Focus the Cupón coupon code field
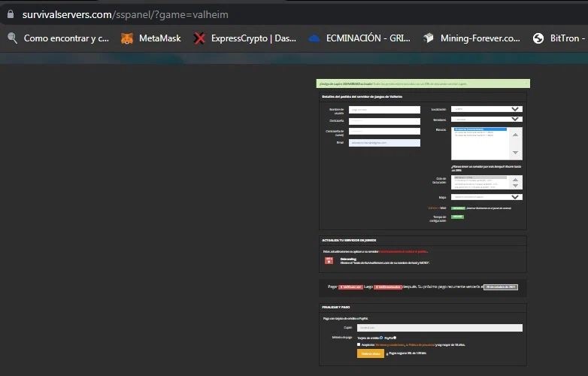The width and height of the screenshot is (588, 376). [x=440, y=328]
